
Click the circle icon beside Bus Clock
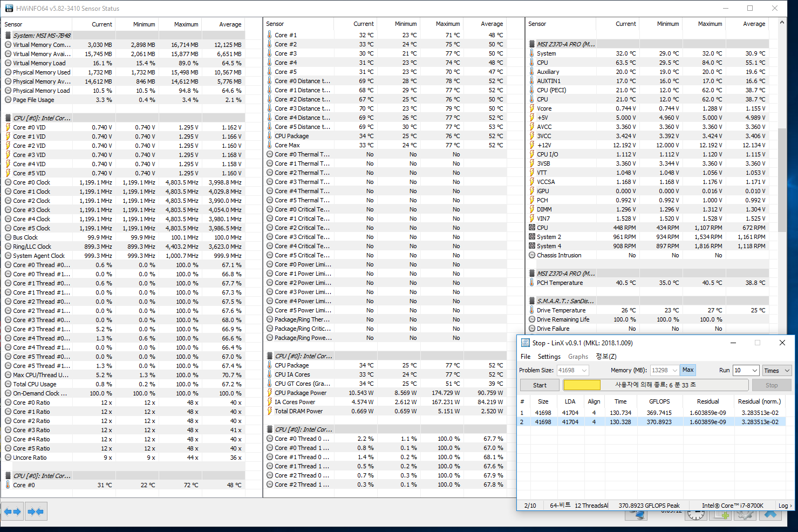pyautogui.click(x=8, y=237)
